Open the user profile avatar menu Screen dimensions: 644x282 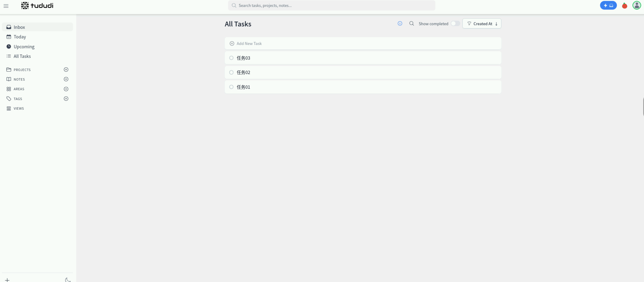[637, 5]
